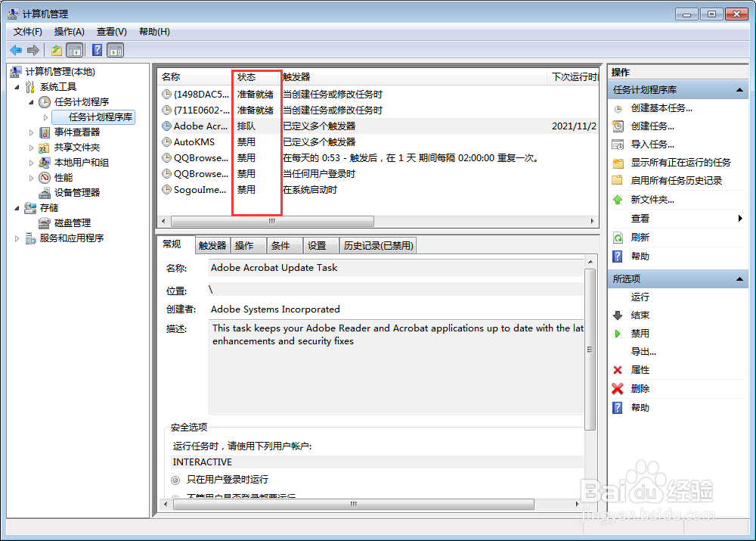Select the SogouIme task row
The image size is (756, 541).
click(377, 190)
